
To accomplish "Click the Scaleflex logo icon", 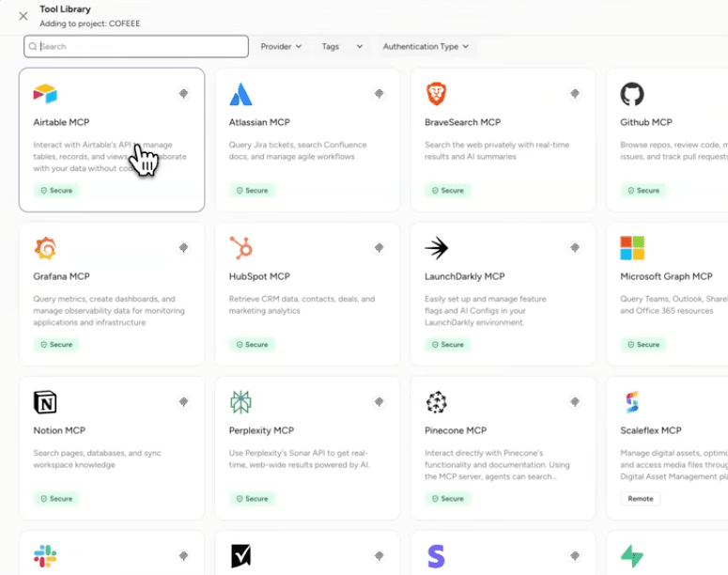I will point(632,402).
